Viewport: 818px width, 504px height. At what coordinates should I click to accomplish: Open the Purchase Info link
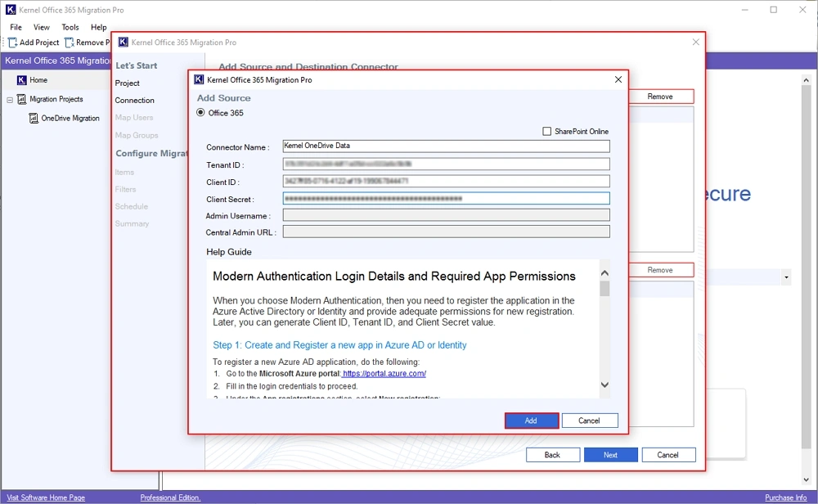pyautogui.click(x=786, y=497)
